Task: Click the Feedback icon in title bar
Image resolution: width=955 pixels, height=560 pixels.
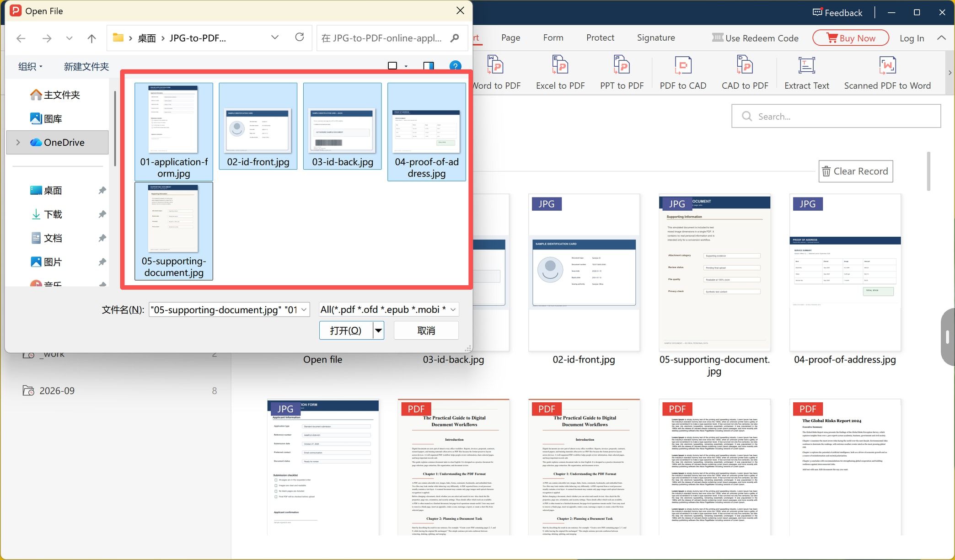Action: (817, 12)
